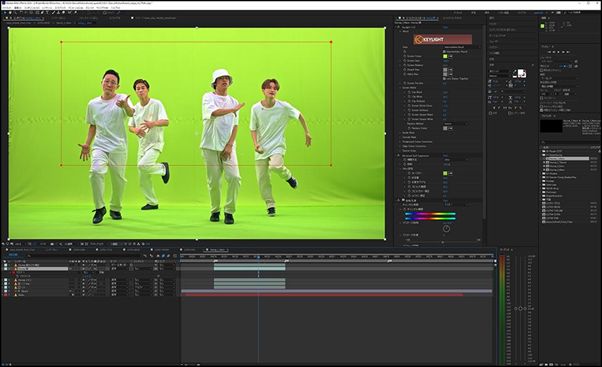Go to last frame in Preview panel
Viewport: 602px width, 367px height.
[569, 52]
